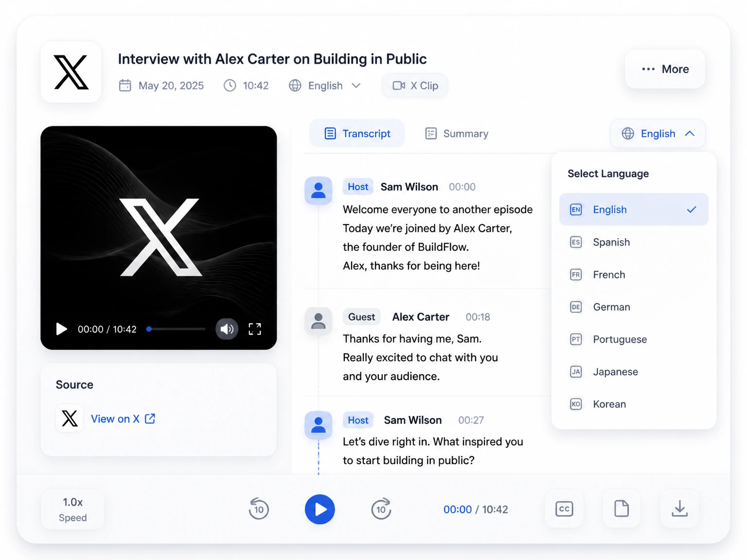Mute the video with the speaker icon
Viewport: 747px width, 560px height.
[x=227, y=329]
